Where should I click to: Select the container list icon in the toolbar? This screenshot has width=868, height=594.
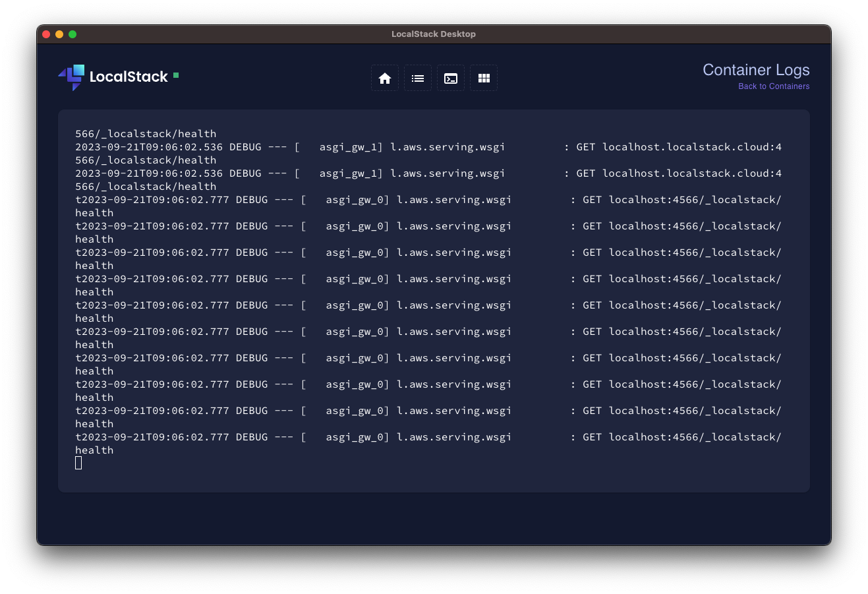click(x=417, y=78)
